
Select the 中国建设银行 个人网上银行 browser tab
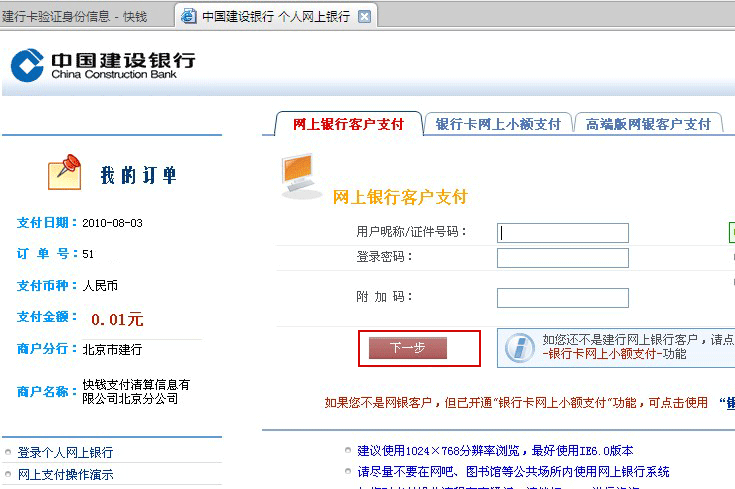click(x=276, y=17)
